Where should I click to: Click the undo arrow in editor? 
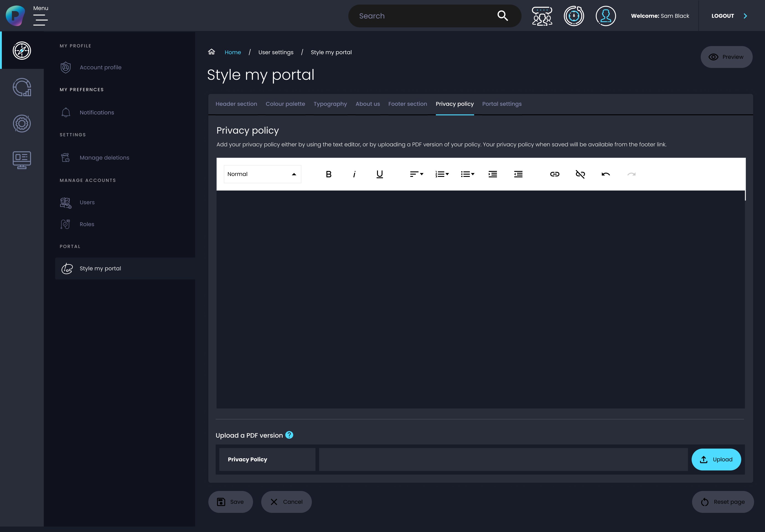pyautogui.click(x=606, y=174)
